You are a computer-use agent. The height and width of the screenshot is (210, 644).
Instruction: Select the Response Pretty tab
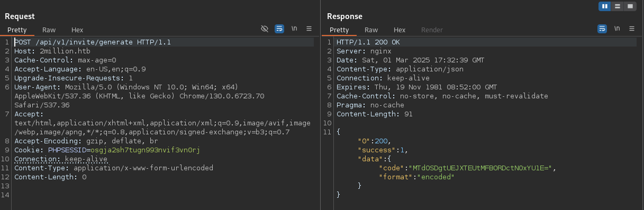pyautogui.click(x=339, y=30)
